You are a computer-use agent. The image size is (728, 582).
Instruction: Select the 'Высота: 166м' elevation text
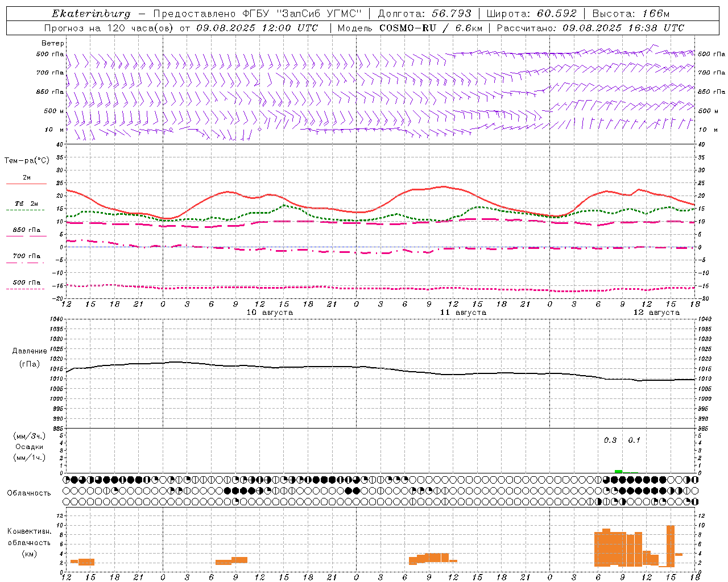tap(631, 14)
